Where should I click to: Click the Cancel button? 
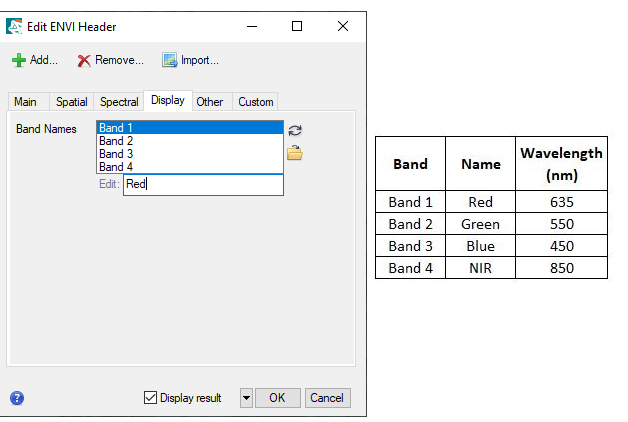pyautogui.click(x=327, y=398)
